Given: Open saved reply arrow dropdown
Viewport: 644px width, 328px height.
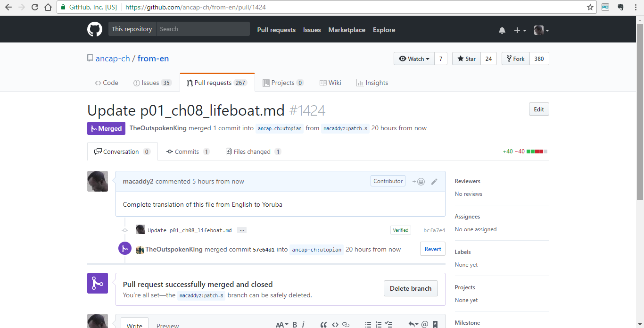Looking at the screenshot, I should pyautogui.click(x=413, y=325).
